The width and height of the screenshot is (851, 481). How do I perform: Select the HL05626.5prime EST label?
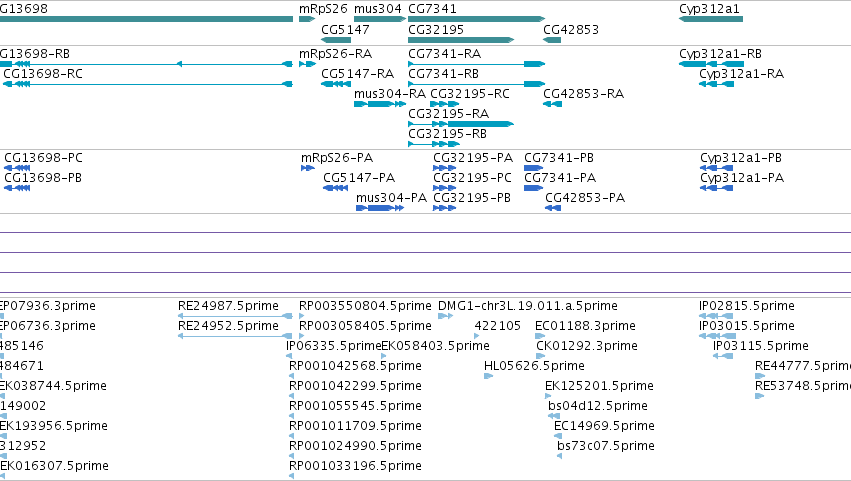(534, 366)
